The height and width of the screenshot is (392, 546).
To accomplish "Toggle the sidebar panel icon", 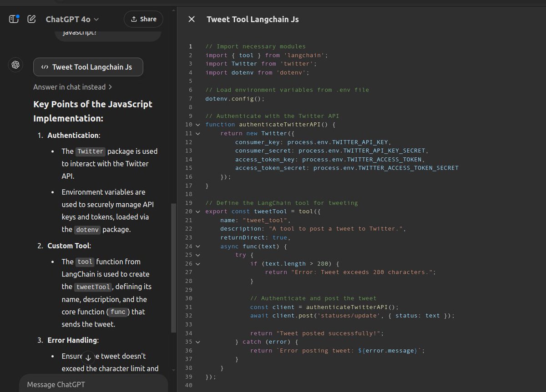I will [x=14, y=19].
